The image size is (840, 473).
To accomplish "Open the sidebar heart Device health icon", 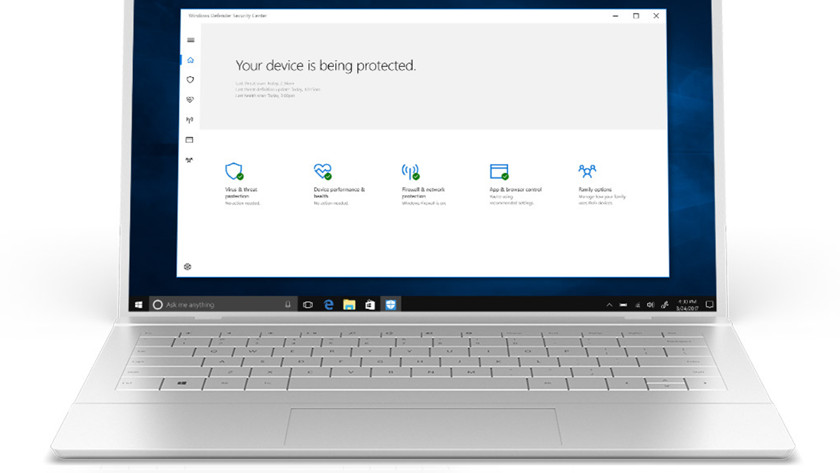I will click(190, 100).
